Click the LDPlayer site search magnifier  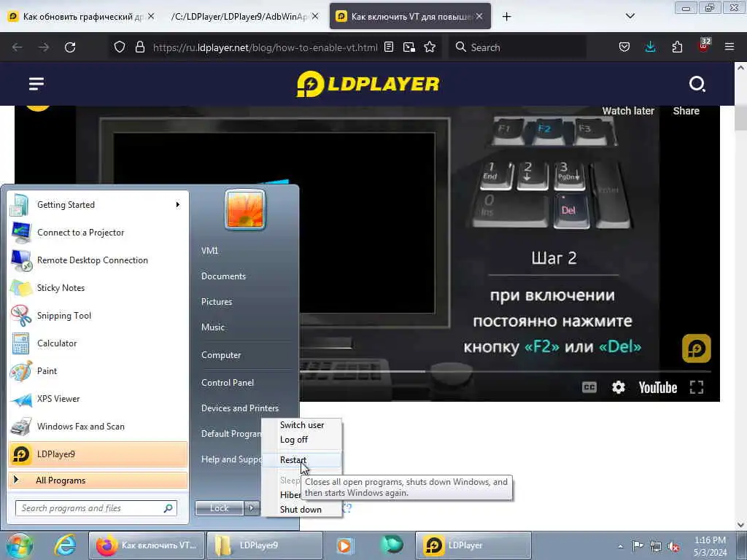pos(697,85)
